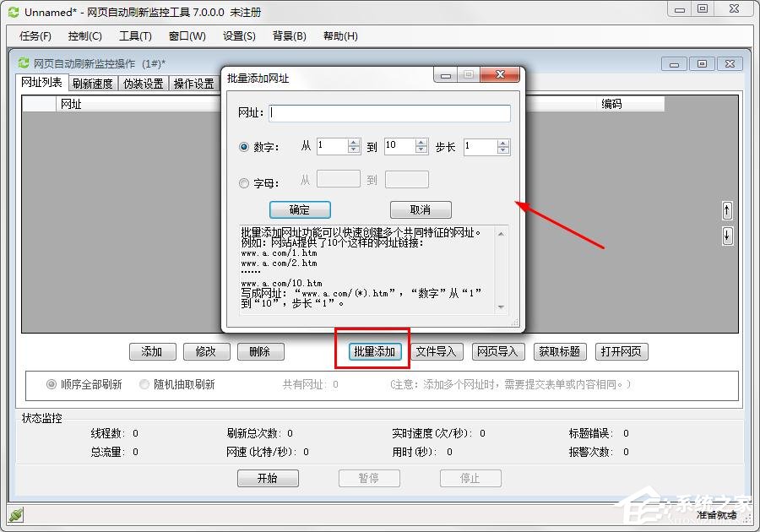
Task: Click the green refresh icon on the monitor window title
Action: [x=23, y=62]
